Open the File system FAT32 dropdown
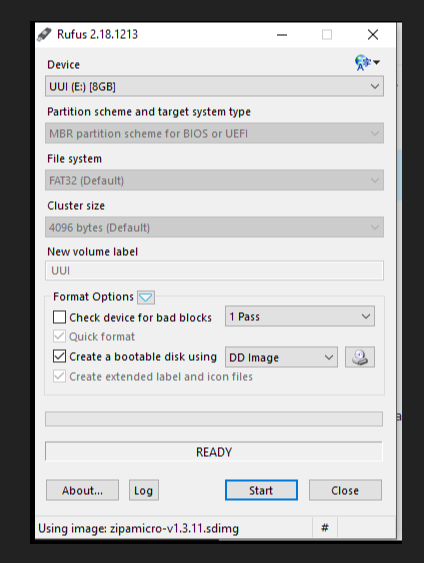The height and width of the screenshot is (563, 424). [214, 180]
